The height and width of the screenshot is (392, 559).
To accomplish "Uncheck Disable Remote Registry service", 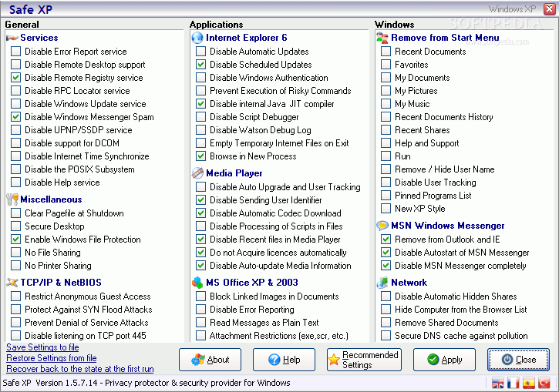I will click(x=15, y=78).
